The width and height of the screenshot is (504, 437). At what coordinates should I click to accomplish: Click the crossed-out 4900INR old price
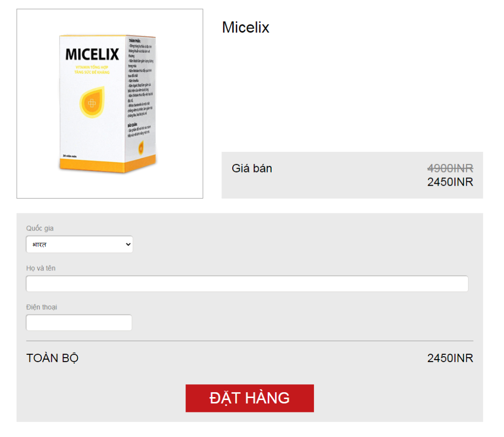(450, 168)
